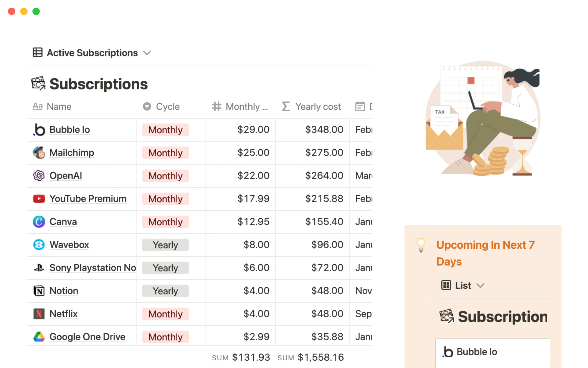Image resolution: width=588 pixels, height=368 pixels.
Task: Click the OpenAI logo icon
Action: coord(39,176)
